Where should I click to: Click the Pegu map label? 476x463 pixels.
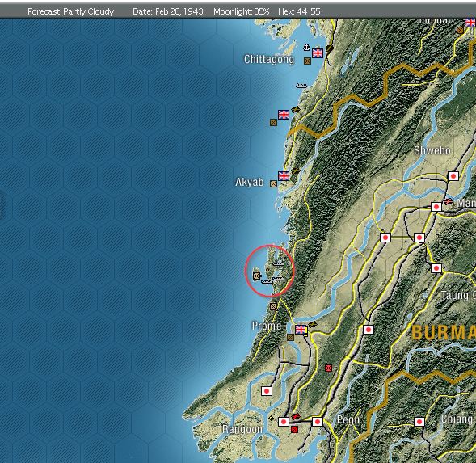pyautogui.click(x=348, y=420)
